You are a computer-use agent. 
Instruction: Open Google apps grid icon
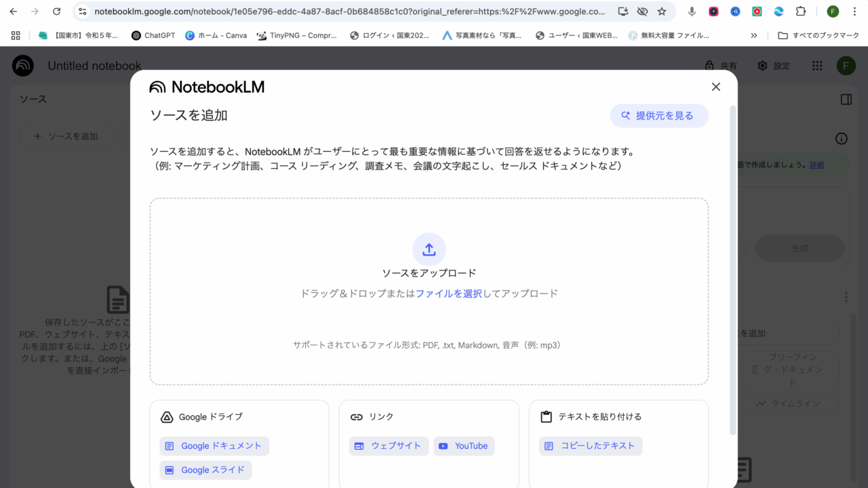tap(817, 66)
